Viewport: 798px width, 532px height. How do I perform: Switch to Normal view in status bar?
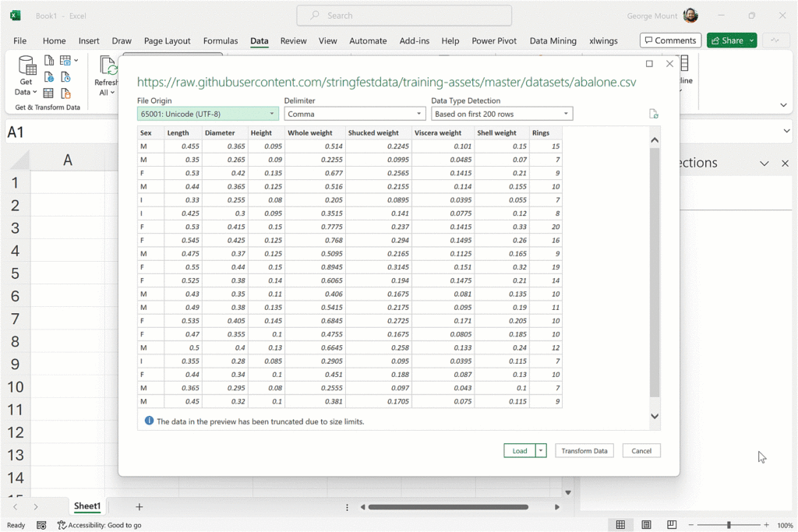coord(620,525)
